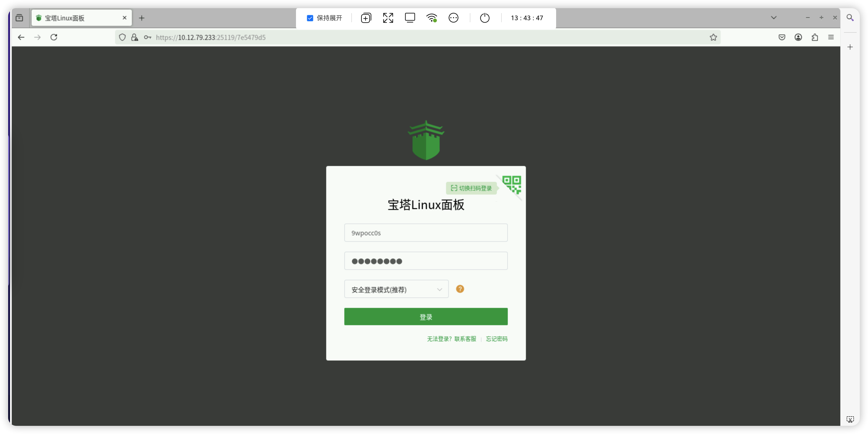Screen dimensions: 868x434
Task: Open a new tab with plus button
Action: pos(141,18)
